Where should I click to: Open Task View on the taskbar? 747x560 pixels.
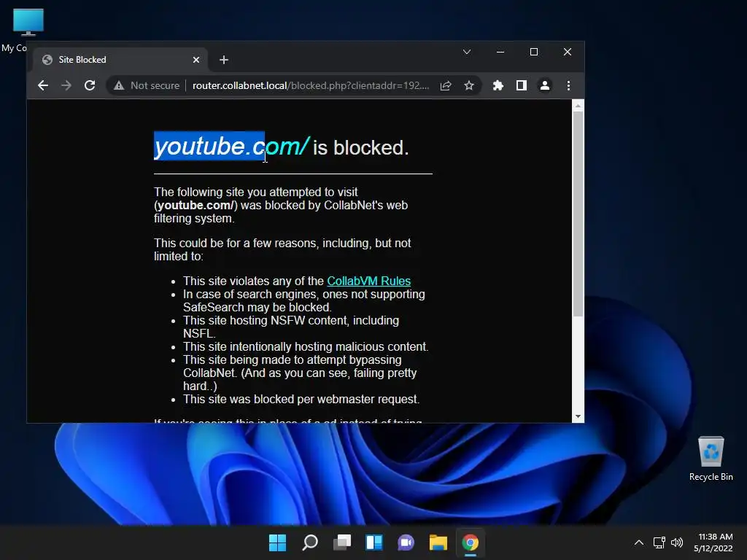click(x=341, y=542)
